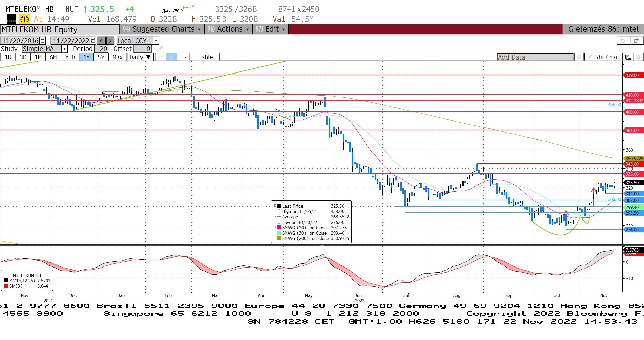The image size is (644, 340).
Task: Toggle the Table view
Action: (206, 57)
